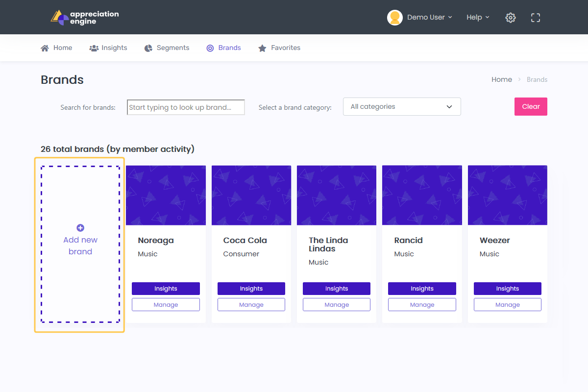The image size is (588, 392).
Task: Click the Coca Cola card banner image
Action: tap(251, 195)
